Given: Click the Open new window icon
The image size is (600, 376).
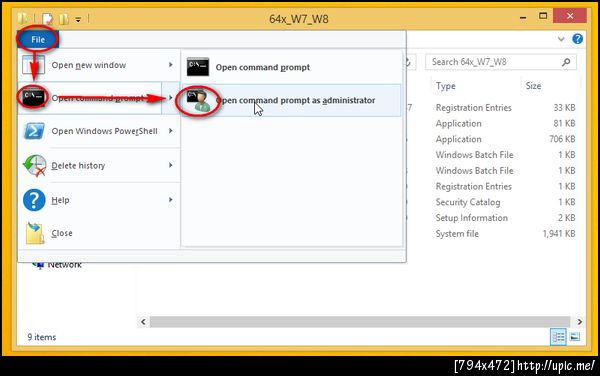Looking at the screenshot, I should [x=33, y=65].
